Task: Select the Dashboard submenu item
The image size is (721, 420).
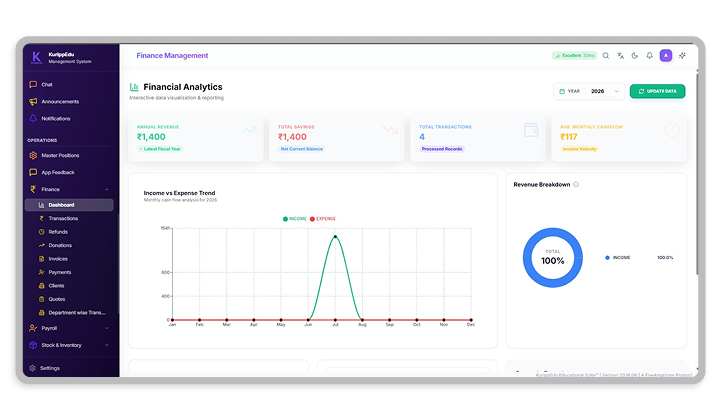Action: tap(69, 205)
